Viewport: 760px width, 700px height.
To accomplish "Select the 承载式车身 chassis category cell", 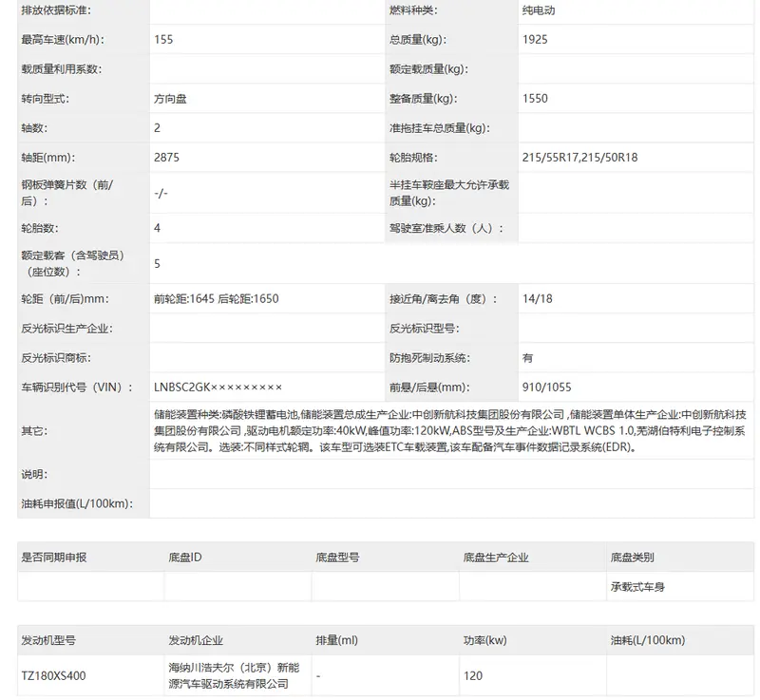I will [x=637, y=587].
